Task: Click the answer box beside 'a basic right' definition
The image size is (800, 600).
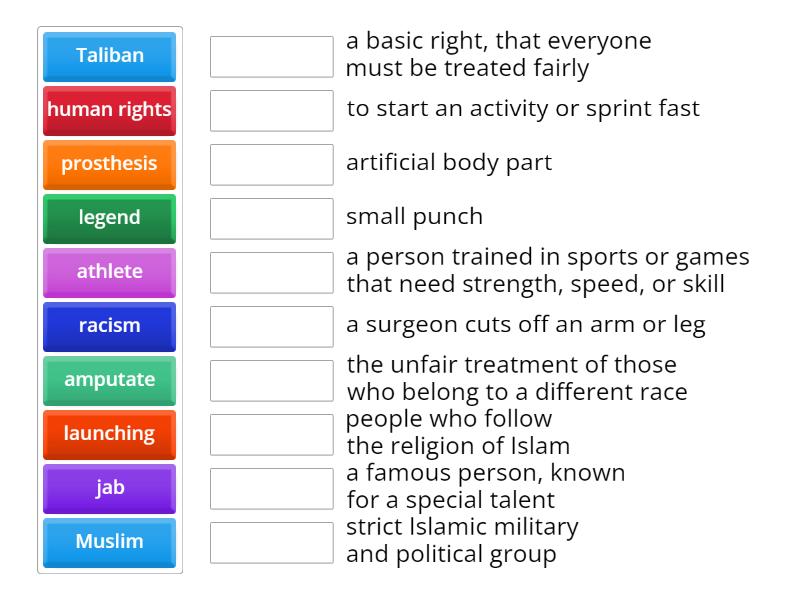Action: [271, 57]
